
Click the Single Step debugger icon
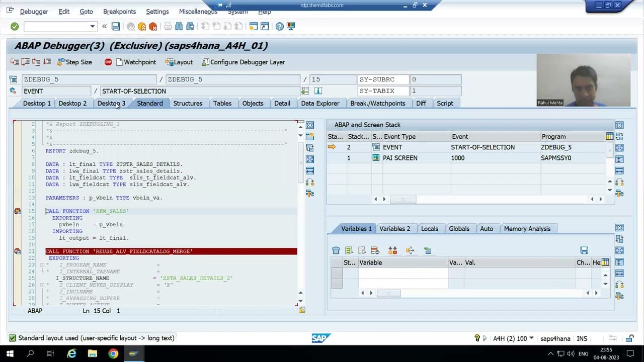[x=15, y=62]
